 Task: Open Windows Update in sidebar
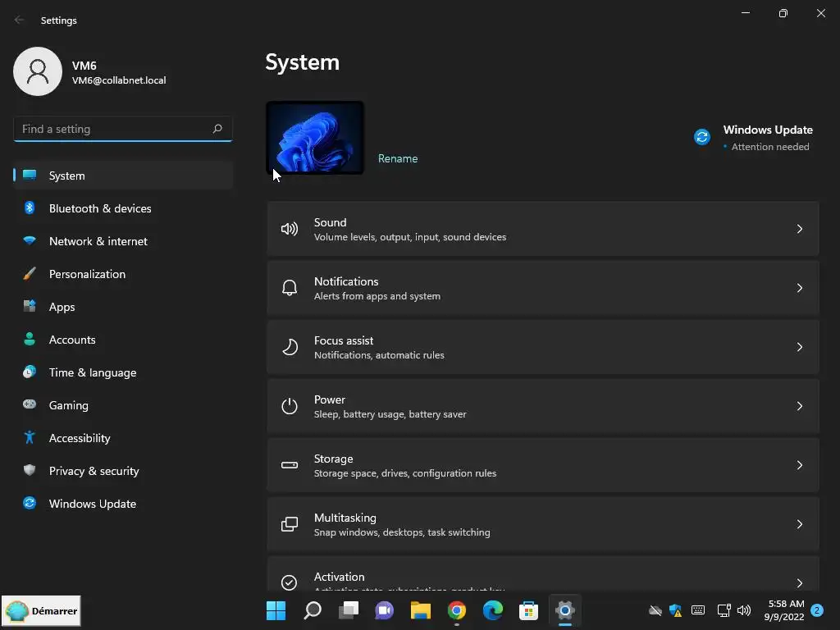tap(123, 503)
